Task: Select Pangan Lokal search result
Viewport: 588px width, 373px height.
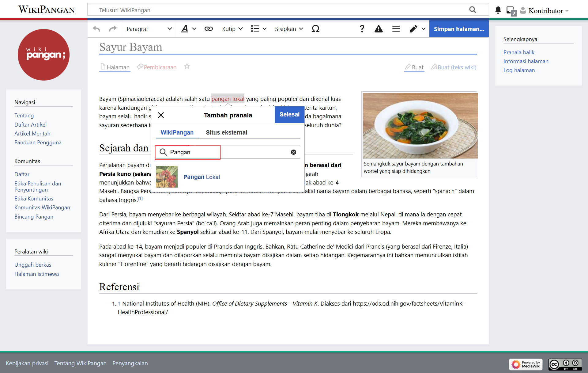Action: (201, 177)
